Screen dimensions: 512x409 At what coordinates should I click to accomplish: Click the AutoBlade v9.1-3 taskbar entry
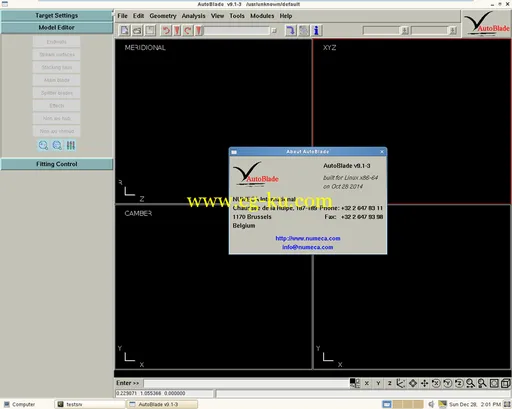[x=162, y=404]
